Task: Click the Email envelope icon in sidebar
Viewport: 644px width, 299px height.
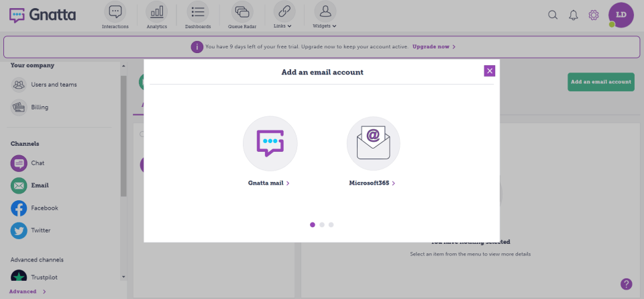Action: [x=19, y=186]
